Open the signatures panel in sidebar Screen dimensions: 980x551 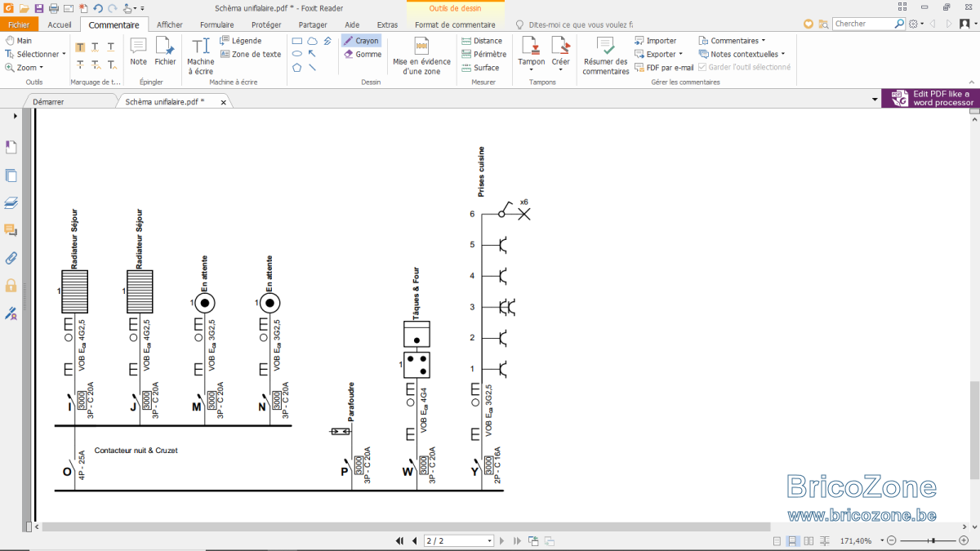tap(11, 313)
